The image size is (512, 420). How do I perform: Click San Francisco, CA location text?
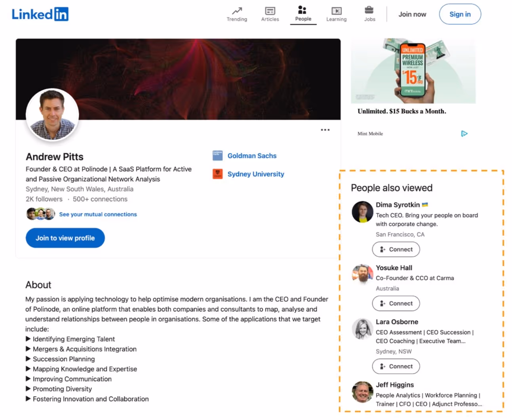[400, 235]
